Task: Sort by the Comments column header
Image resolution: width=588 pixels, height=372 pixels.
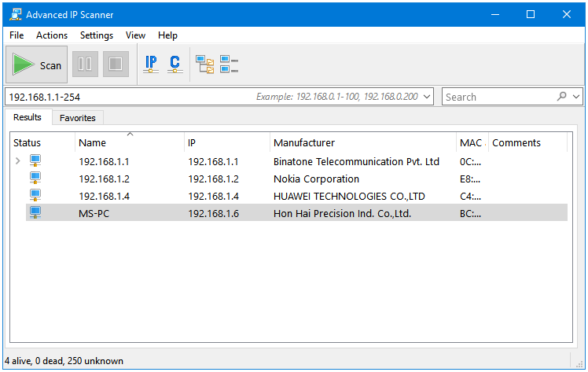Action: 528,143
